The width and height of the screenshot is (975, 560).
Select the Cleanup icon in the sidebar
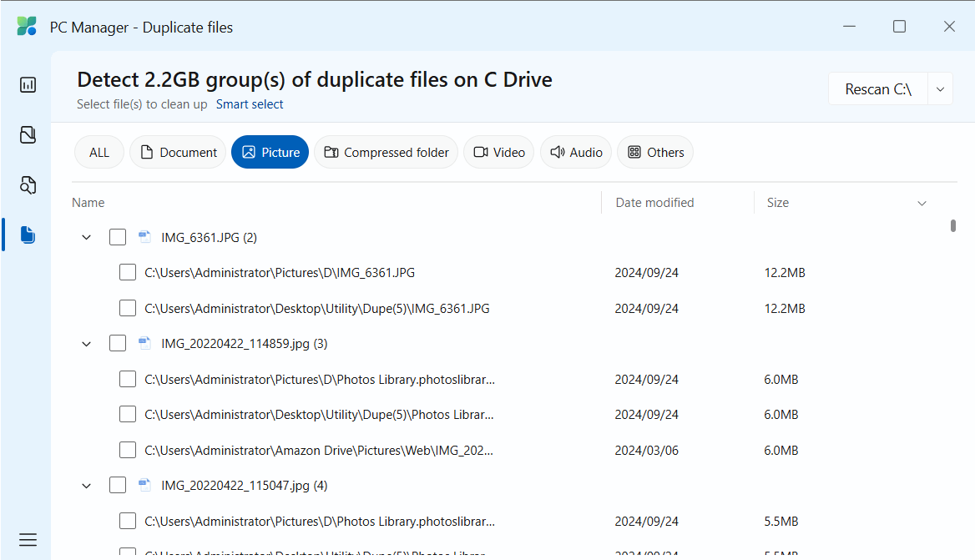point(28,134)
